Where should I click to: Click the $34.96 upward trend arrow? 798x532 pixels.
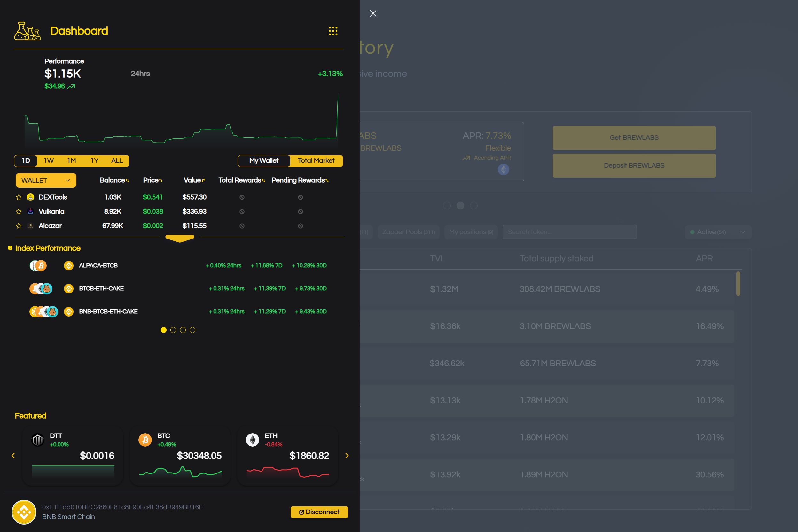(71, 87)
